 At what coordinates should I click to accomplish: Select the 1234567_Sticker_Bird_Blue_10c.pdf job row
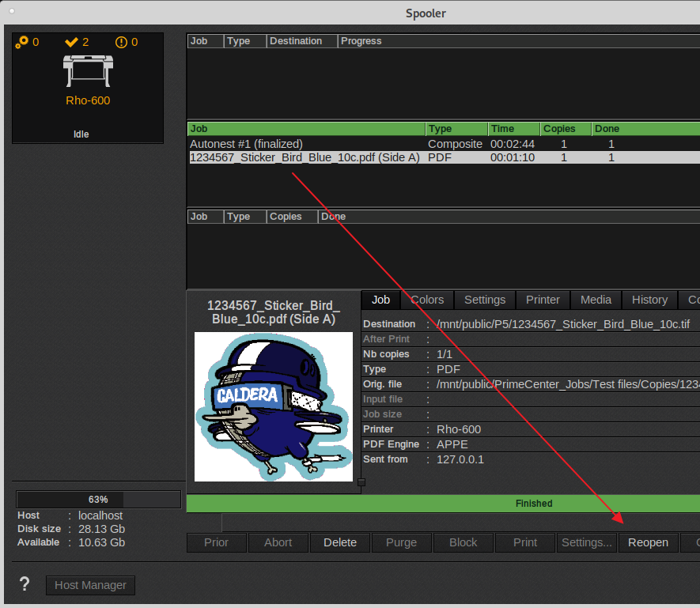point(305,157)
